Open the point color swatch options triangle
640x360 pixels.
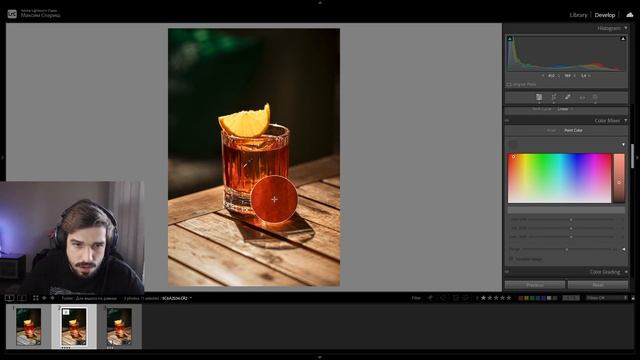tap(623, 144)
